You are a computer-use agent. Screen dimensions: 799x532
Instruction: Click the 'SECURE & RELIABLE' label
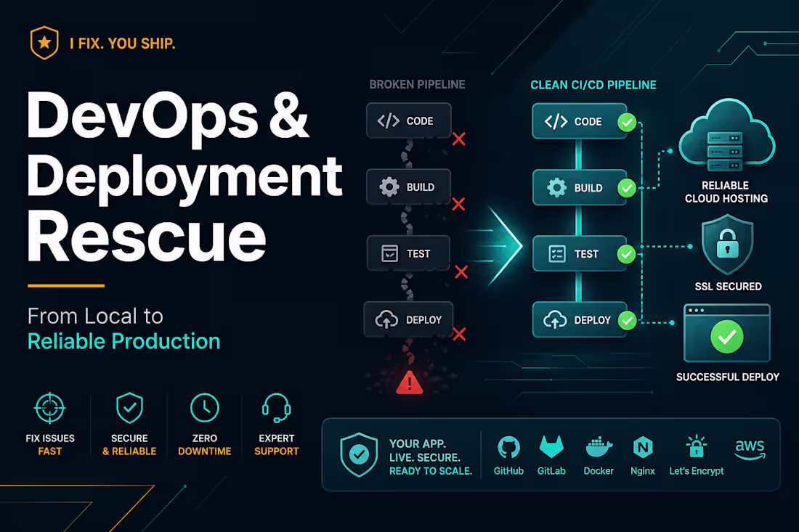tap(129, 444)
